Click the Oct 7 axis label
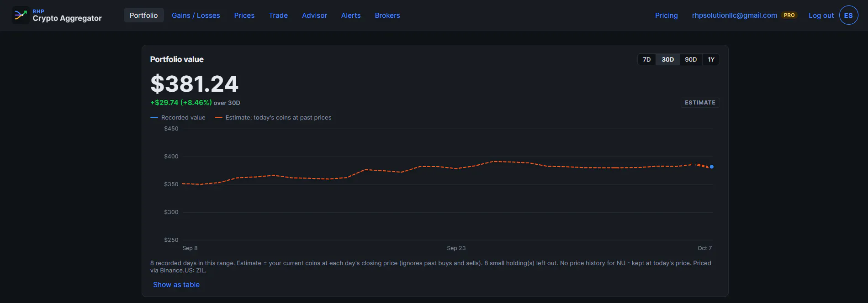The height and width of the screenshot is (303, 868). [x=704, y=248]
